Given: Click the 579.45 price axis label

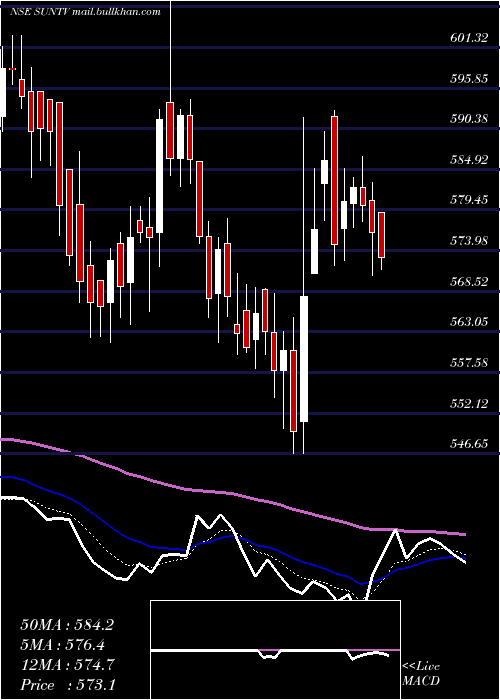Looking at the screenshot, I should 468,200.
